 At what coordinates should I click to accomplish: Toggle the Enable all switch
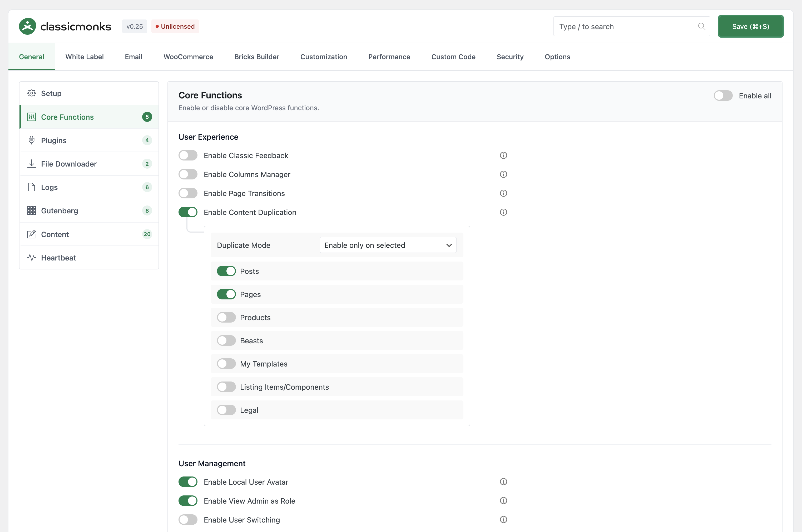tap(723, 96)
